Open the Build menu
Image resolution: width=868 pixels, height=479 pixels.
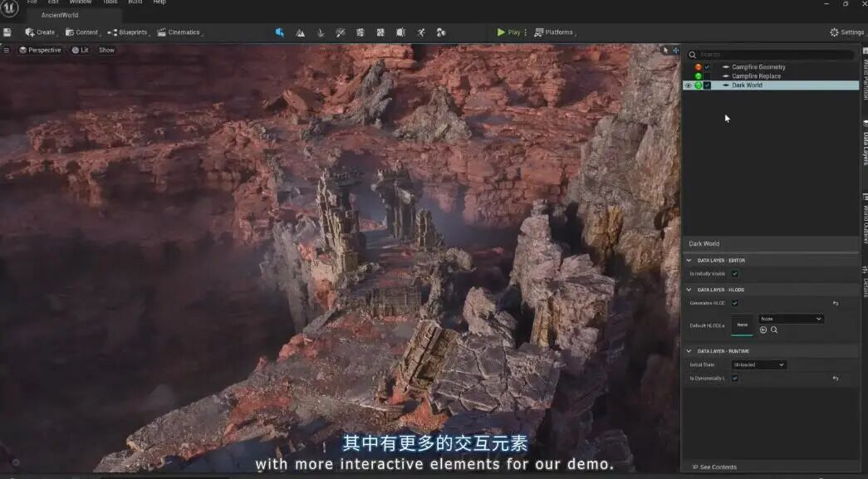pos(135,2)
